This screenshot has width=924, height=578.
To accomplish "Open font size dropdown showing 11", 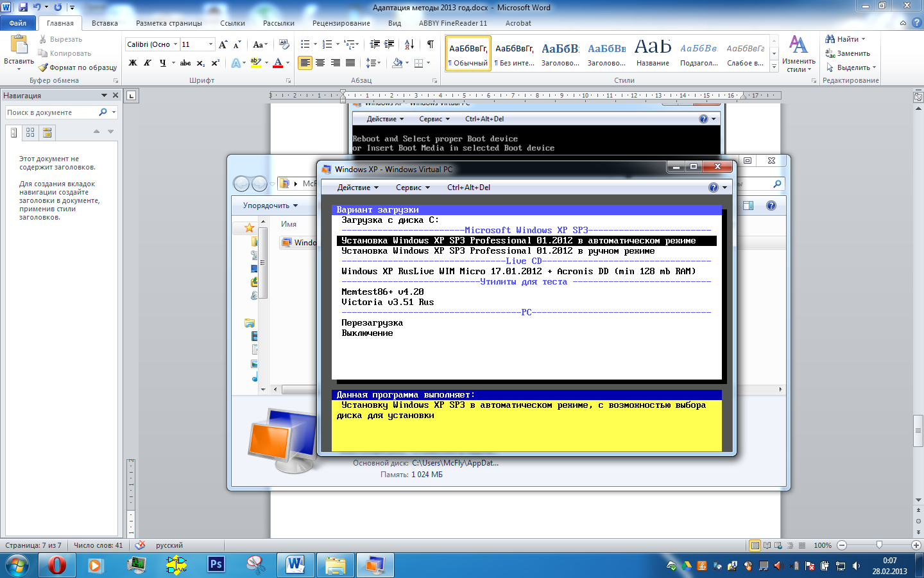I will point(210,44).
